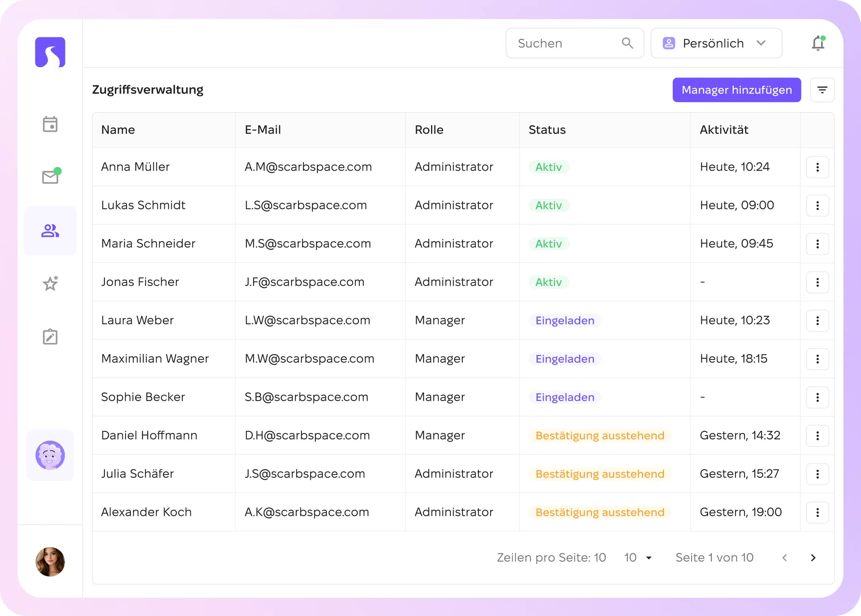Open the table filter icon button
Screen dimensions: 861x616
tap(822, 90)
